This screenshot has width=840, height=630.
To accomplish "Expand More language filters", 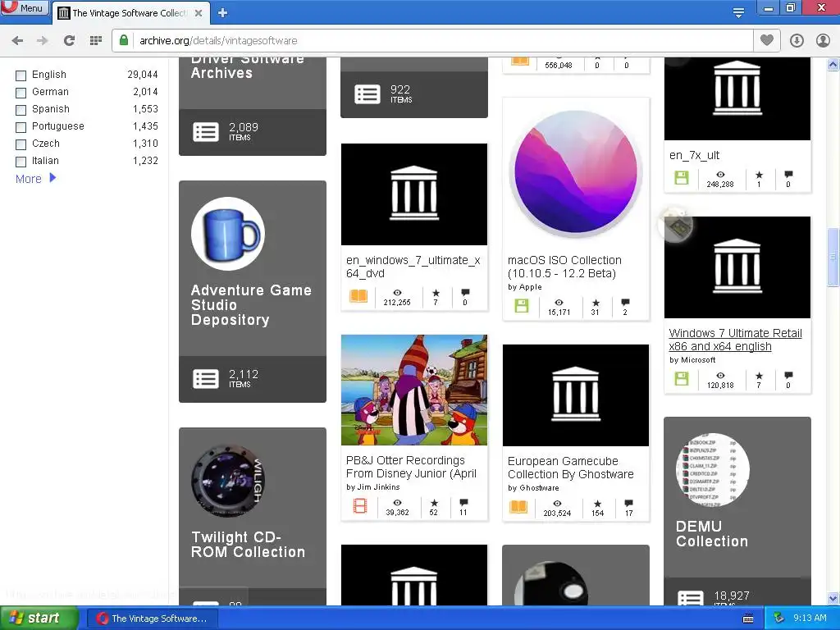I will pyautogui.click(x=35, y=178).
